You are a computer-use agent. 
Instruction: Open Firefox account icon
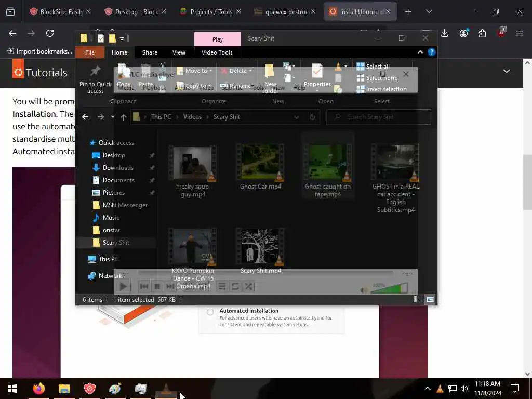[463, 33]
